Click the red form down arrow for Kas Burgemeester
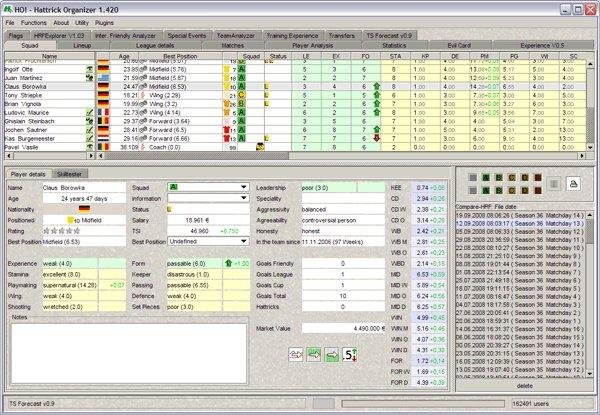 pos(377,138)
